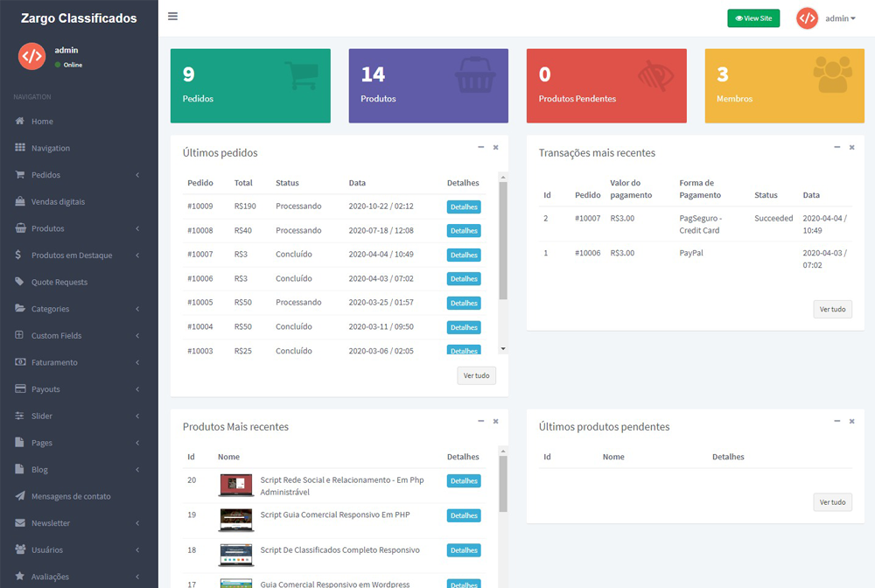This screenshot has height=588, width=875.
Task: Click the Home icon in the sidebar
Action: coord(20,122)
